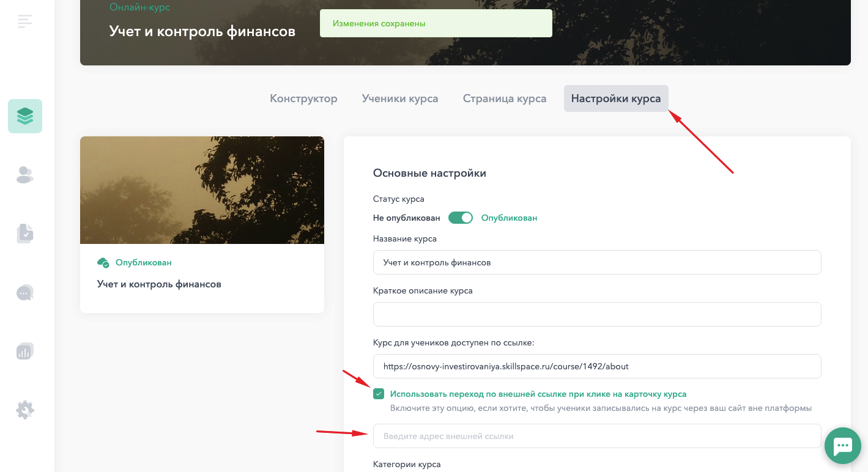
Task: Click the 'Опубликован' label beside the toggle
Action: click(x=509, y=218)
